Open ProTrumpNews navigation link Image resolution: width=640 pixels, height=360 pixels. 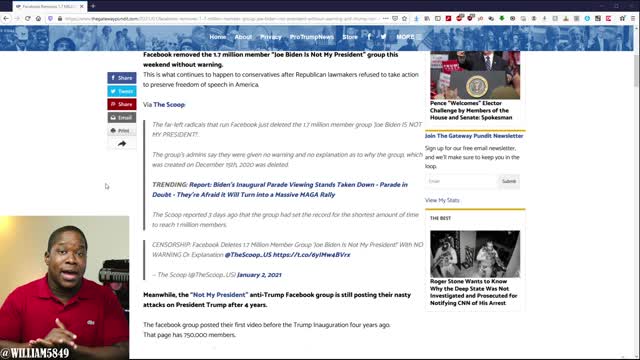point(312,37)
